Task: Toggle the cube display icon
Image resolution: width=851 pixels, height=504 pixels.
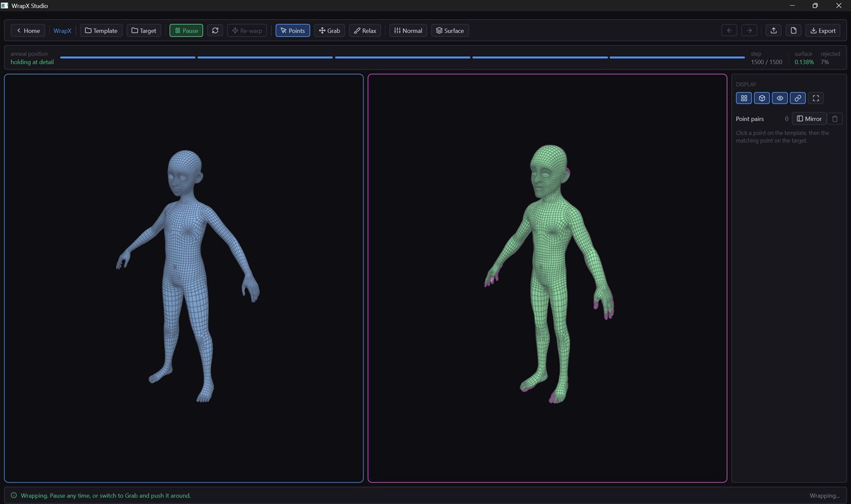Action: (x=762, y=98)
